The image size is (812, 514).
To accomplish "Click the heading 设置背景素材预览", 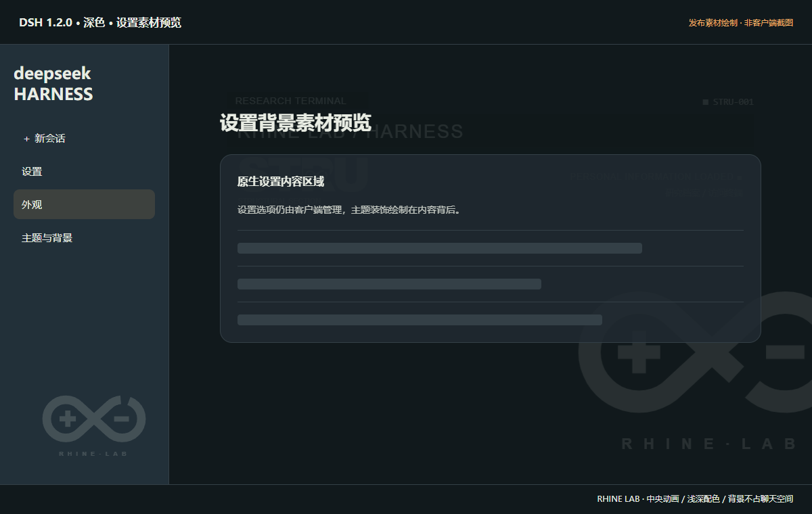I will (x=296, y=123).
